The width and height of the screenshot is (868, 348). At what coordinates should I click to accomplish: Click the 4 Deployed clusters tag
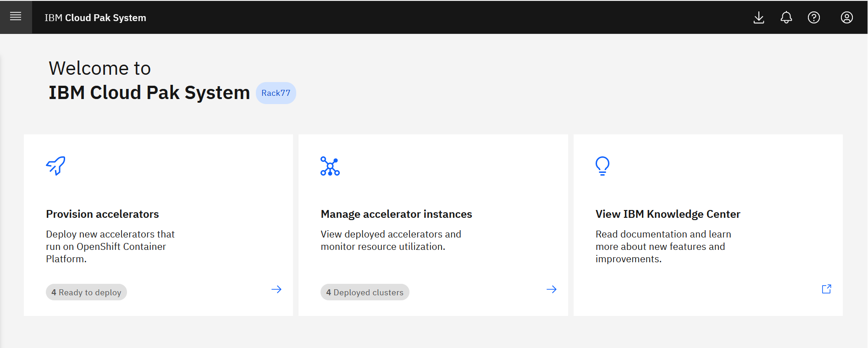pos(365,292)
